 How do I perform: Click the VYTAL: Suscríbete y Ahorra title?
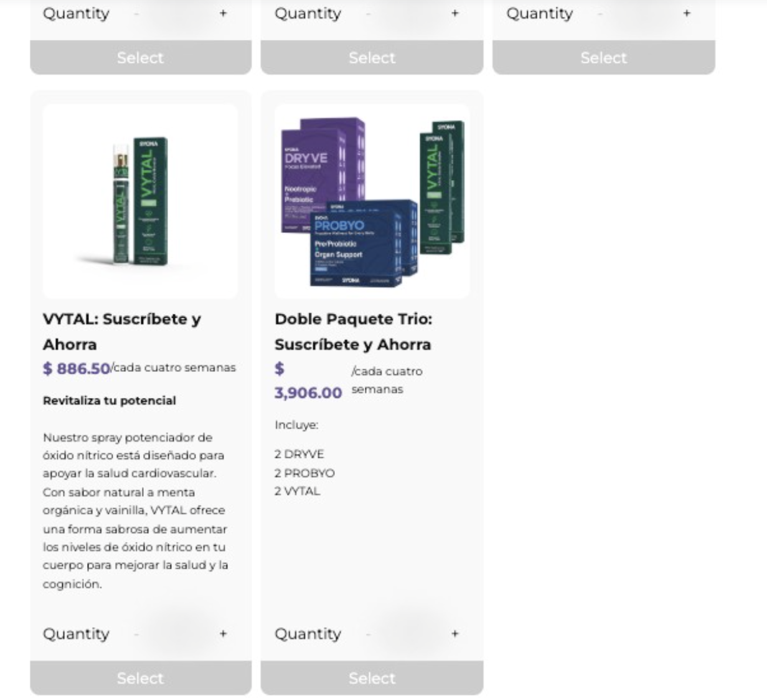(x=121, y=331)
